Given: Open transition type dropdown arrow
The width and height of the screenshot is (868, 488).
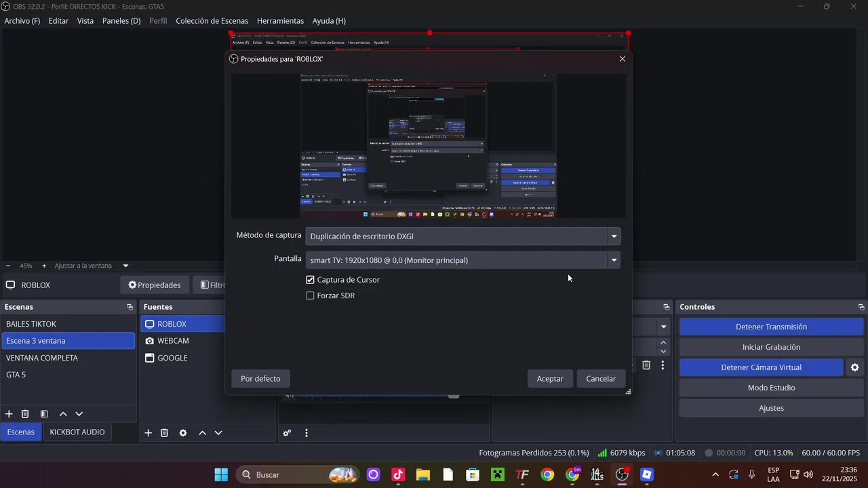Looking at the screenshot, I should [663, 327].
